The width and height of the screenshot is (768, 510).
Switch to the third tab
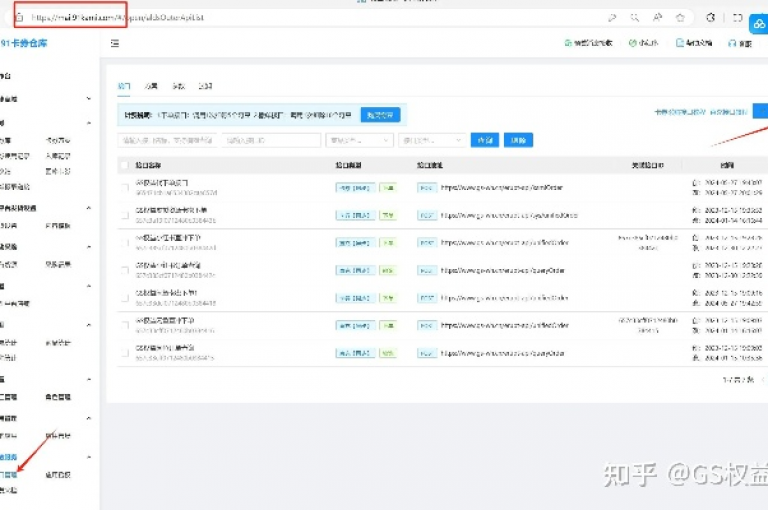[178, 86]
